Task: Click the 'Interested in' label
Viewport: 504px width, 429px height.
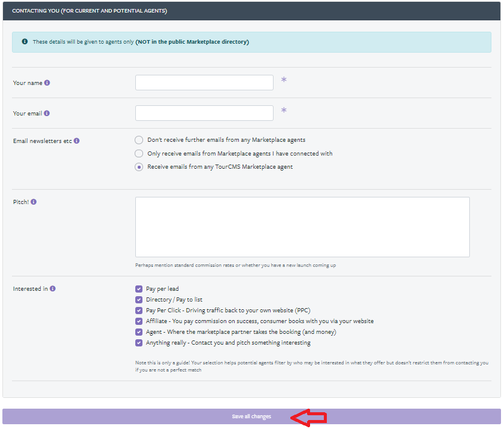Action: pos(31,288)
